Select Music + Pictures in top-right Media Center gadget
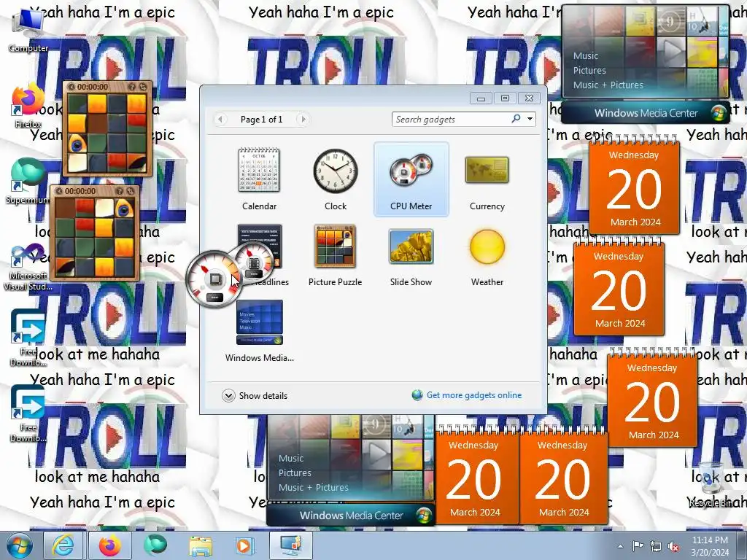 (608, 85)
